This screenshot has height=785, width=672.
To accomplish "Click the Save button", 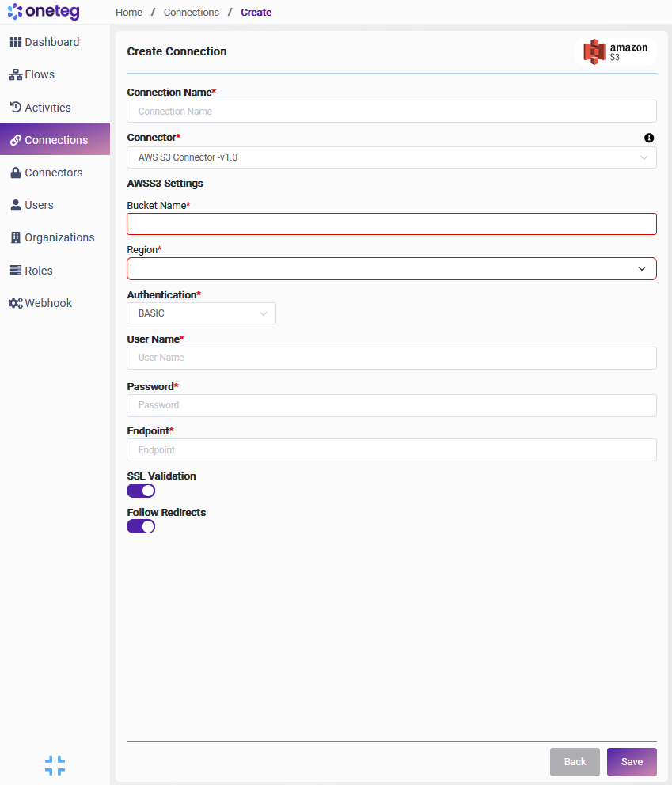I will pyautogui.click(x=632, y=762).
